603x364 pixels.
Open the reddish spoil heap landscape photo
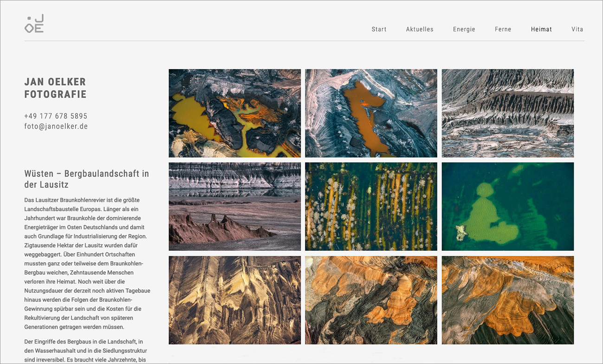(234, 207)
